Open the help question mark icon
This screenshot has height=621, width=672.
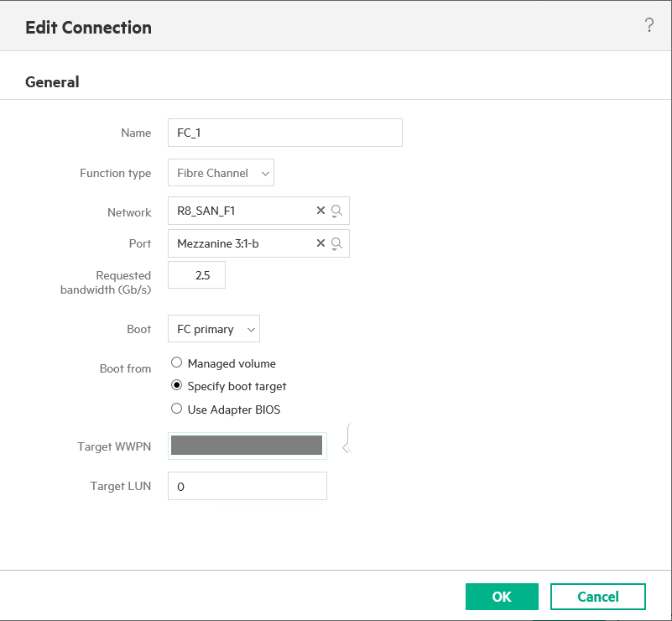click(649, 25)
